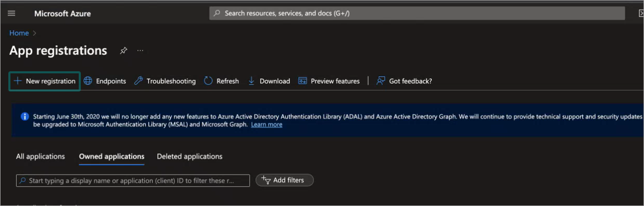
Task: Select the Owned applications tab
Action: pyautogui.click(x=112, y=157)
